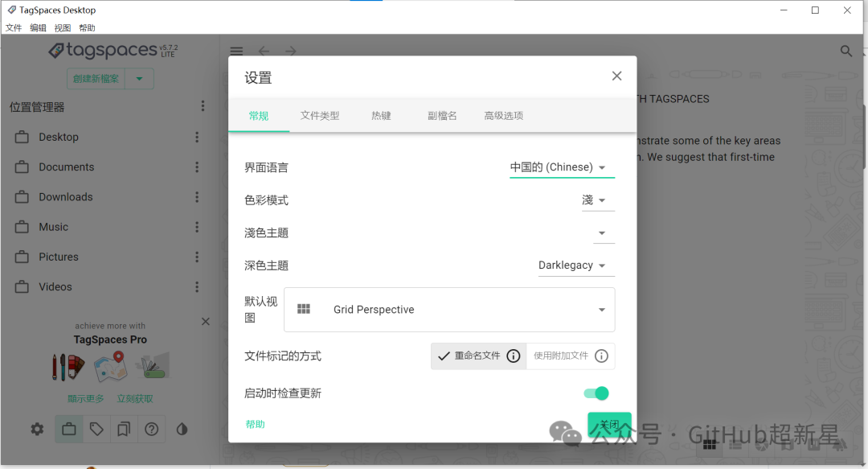Viewport: 868px width, 469px height.
Task: Open the 文件 menu
Action: point(14,27)
